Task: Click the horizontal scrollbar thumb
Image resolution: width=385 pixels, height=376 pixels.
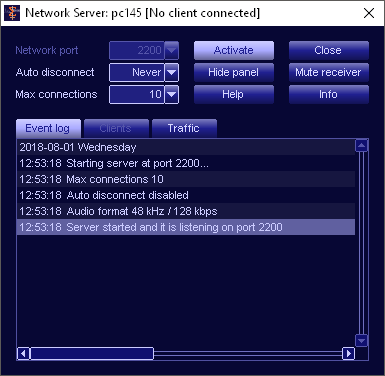Action: point(92,353)
